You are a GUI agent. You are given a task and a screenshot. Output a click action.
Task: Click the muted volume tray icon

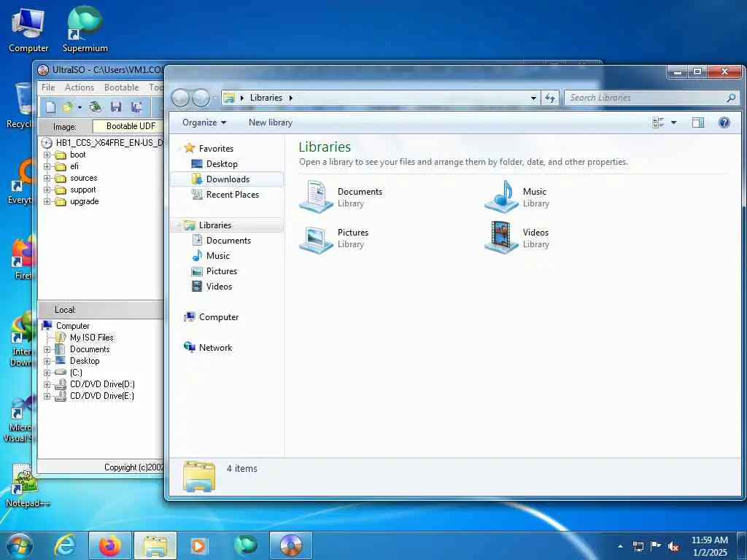point(673,547)
